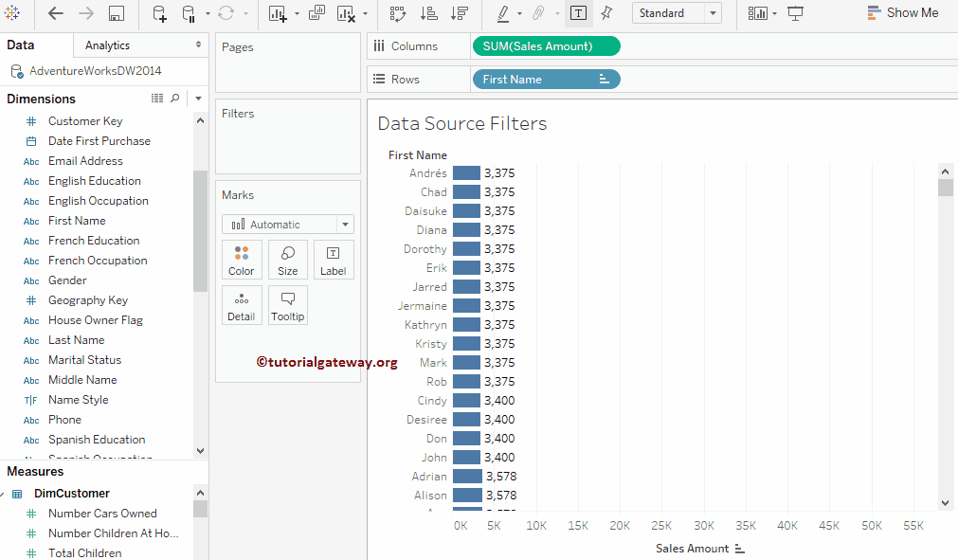Enter Presentation Mode from the toolbar

point(795,13)
